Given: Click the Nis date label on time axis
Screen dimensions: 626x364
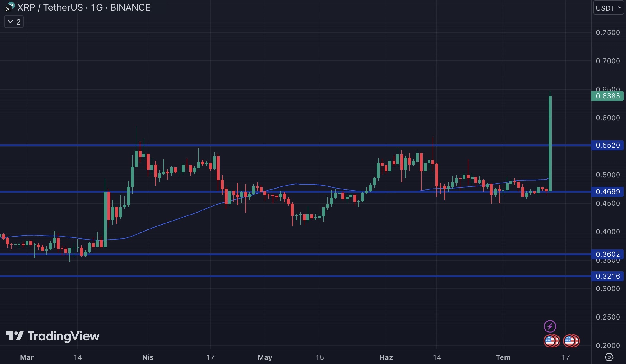Looking at the screenshot, I should click(x=148, y=357).
